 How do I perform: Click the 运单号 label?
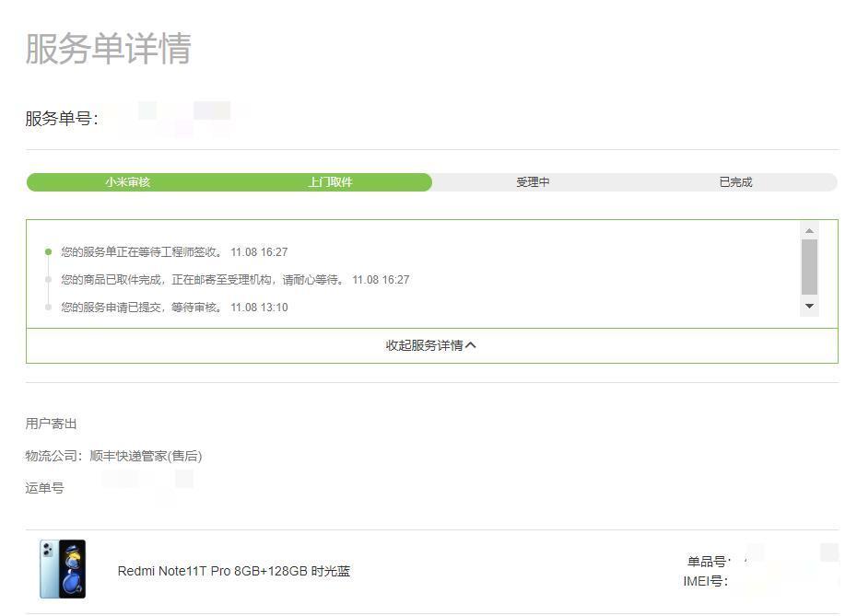coord(44,488)
